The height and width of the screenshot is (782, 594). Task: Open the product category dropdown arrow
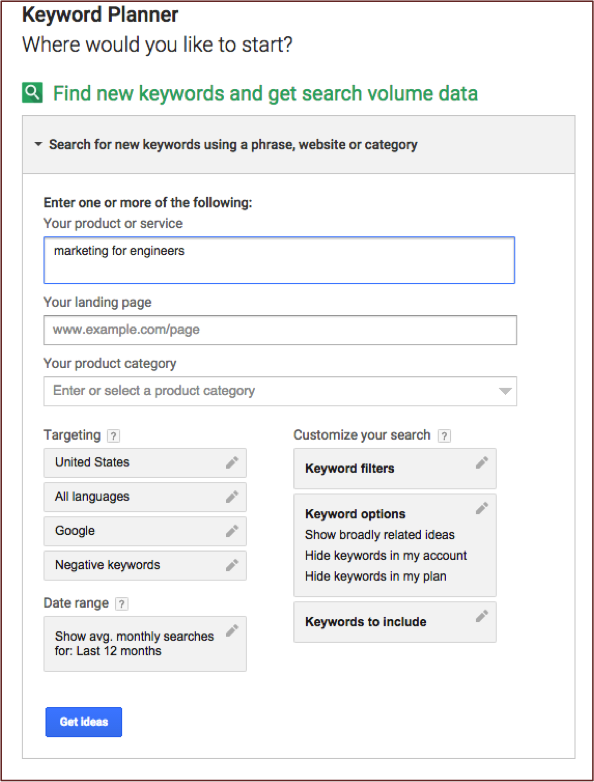[505, 391]
